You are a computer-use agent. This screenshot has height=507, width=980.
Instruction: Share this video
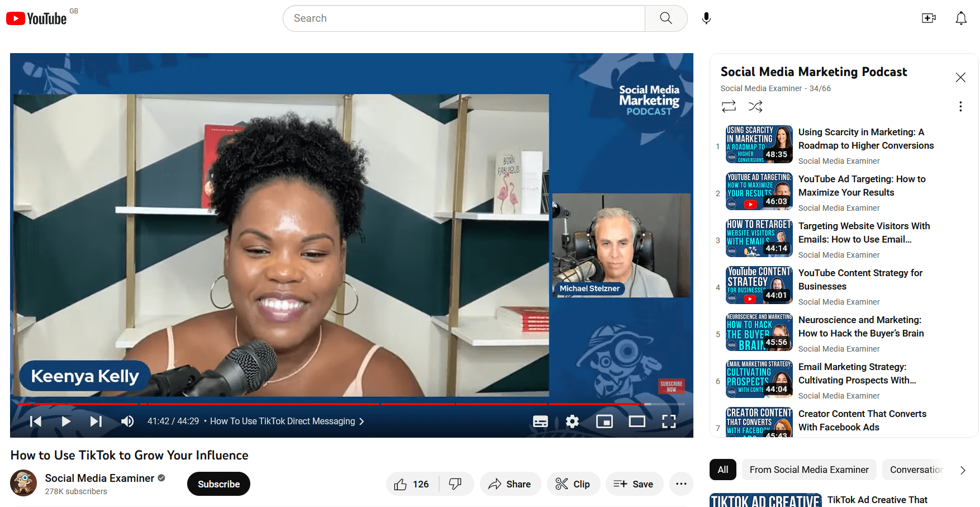click(510, 484)
